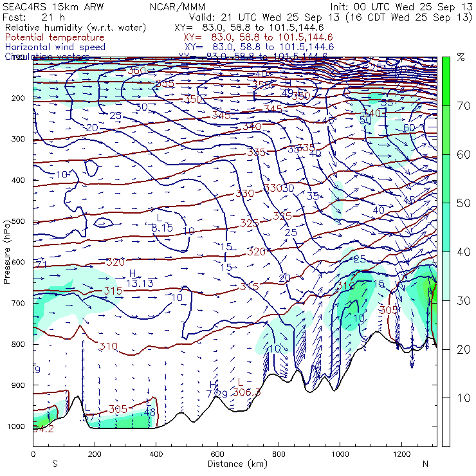Click the '0' tick label on the distance axis
Screen dimensions: 476x476
pos(33,454)
